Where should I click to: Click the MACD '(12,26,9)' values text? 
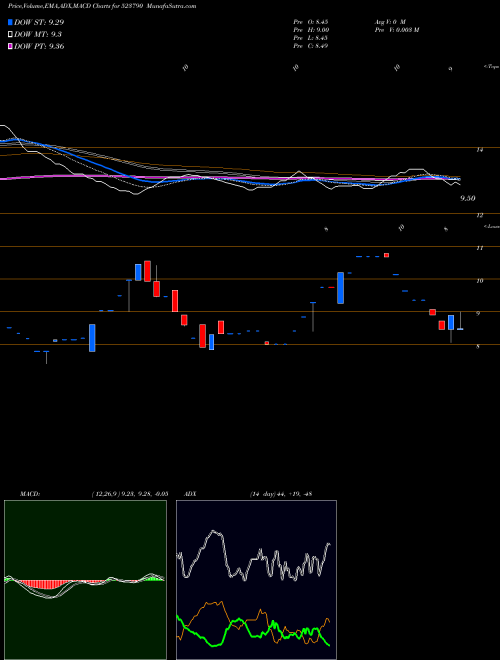[x=130, y=494]
